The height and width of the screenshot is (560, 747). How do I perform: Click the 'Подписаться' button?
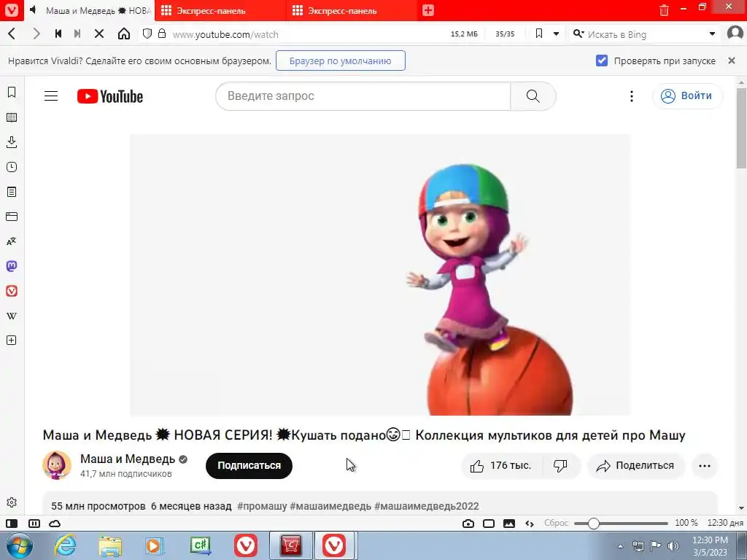click(x=249, y=466)
